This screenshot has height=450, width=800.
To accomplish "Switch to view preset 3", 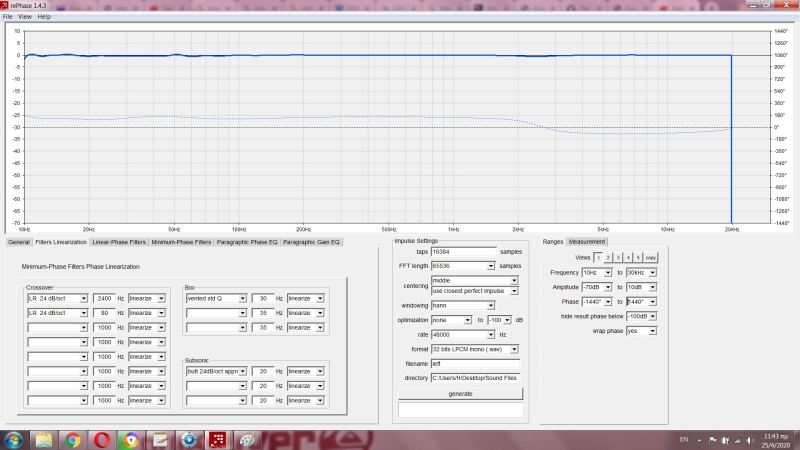I will pyautogui.click(x=620, y=257).
